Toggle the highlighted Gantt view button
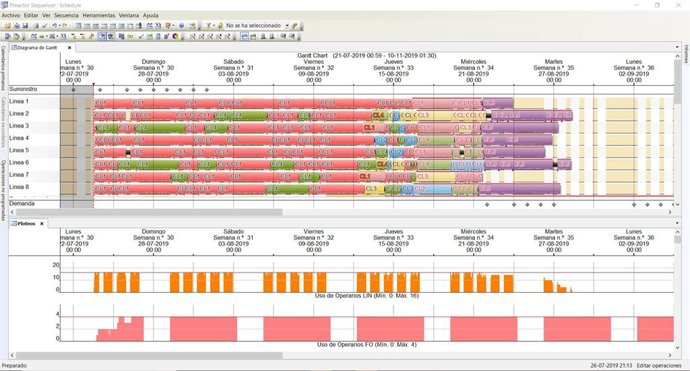The height and width of the screenshot is (371, 690). pyautogui.click(x=245, y=36)
